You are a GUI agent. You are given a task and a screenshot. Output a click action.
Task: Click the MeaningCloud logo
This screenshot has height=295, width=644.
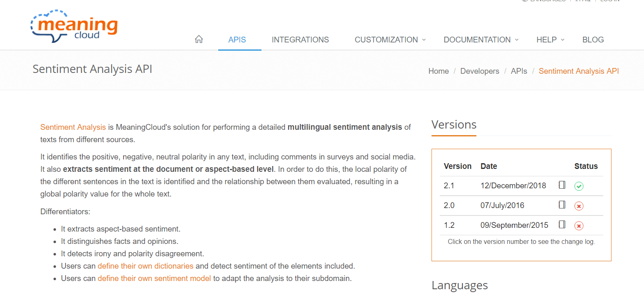74,26
